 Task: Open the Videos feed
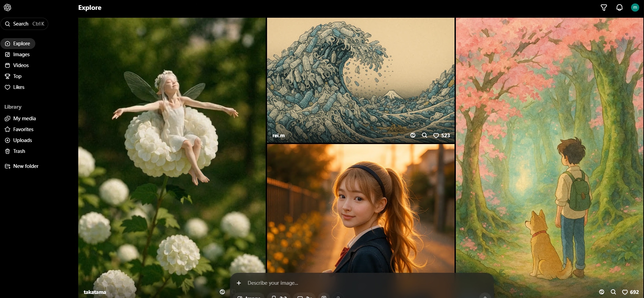pyautogui.click(x=17, y=65)
